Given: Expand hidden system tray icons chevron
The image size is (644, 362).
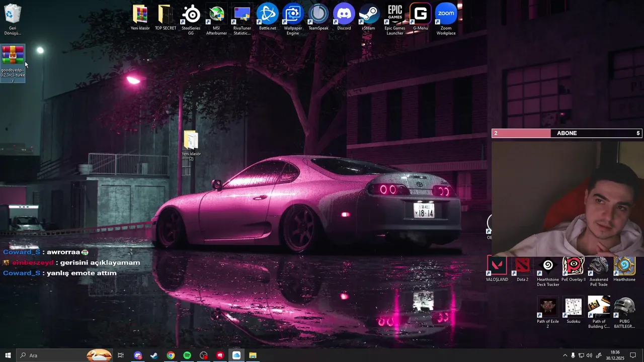Looking at the screenshot, I should 565,355.
